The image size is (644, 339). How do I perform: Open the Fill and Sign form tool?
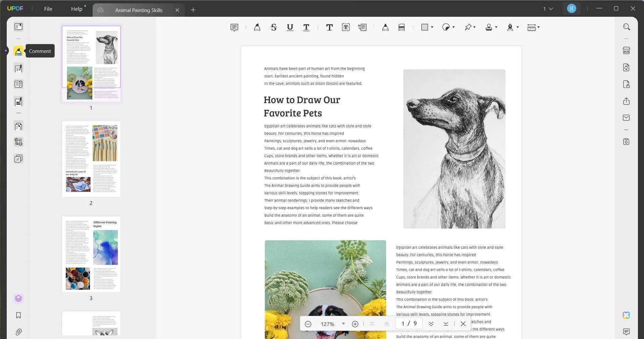point(18,84)
